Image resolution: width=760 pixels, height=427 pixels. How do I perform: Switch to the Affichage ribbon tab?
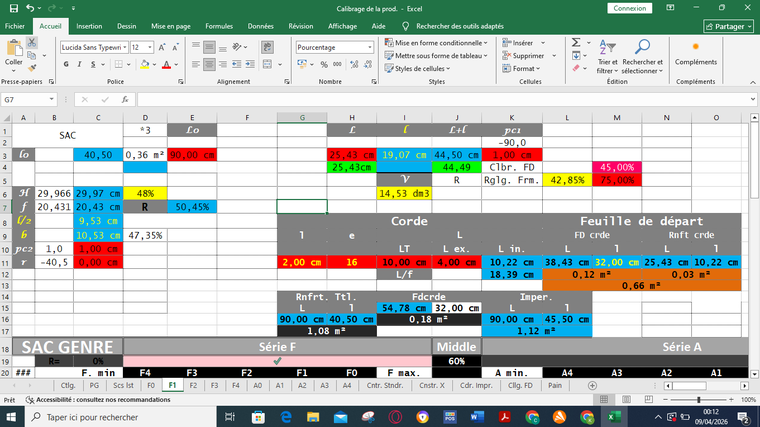[x=343, y=26]
